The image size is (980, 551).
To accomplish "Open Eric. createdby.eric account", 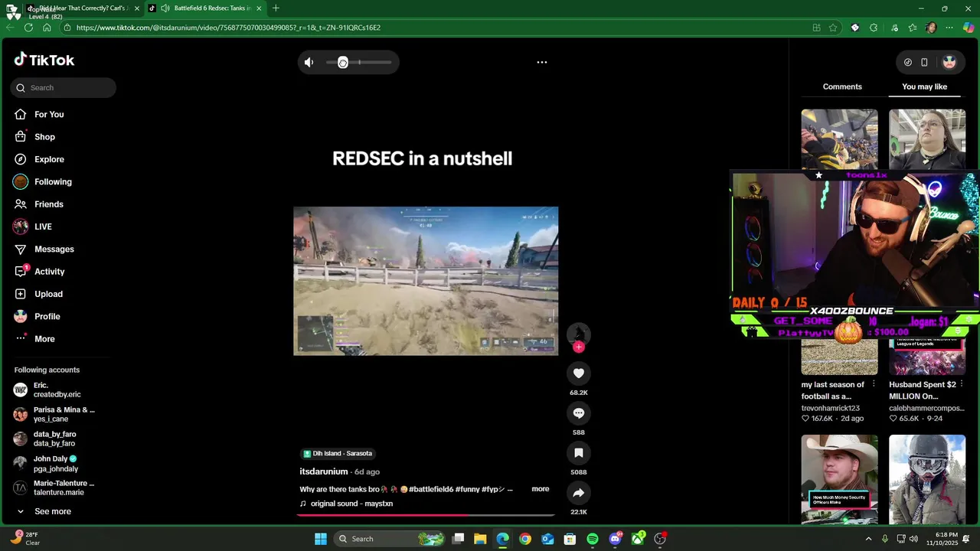I will pyautogui.click(x=57, y=390).
